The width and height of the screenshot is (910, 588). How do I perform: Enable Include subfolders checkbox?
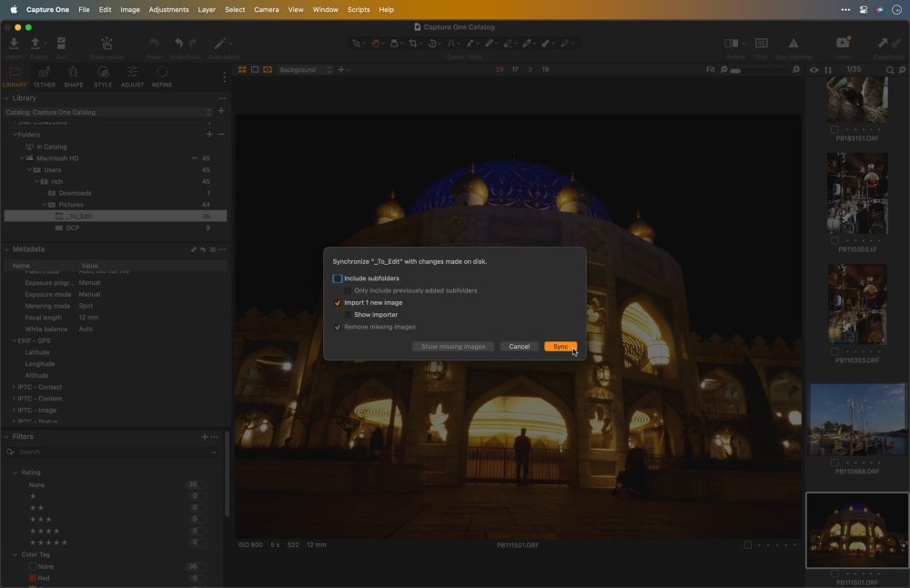pos(338,279)
